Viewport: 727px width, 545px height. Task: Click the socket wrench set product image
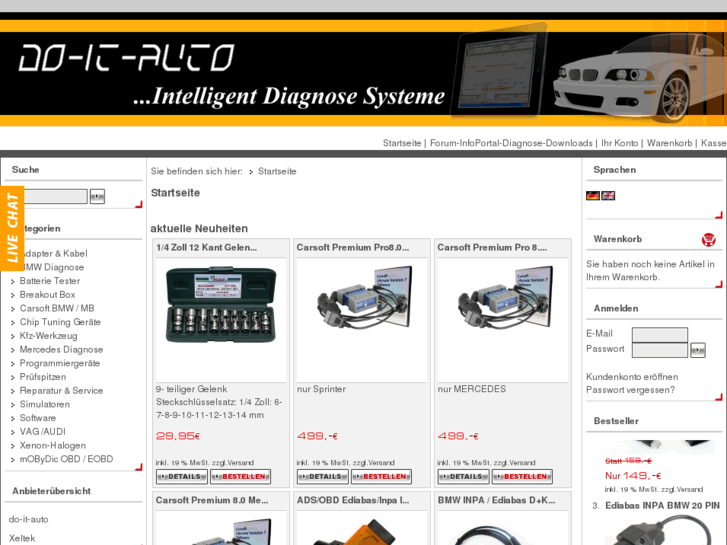pyautogui.click(x=221, y=304)
